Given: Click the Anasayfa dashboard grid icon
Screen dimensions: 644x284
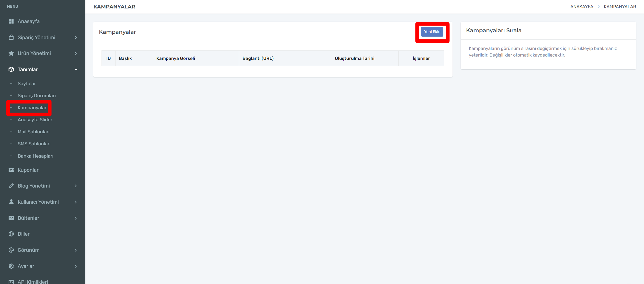Looking at the screenshot, I should tap(11, 21).
